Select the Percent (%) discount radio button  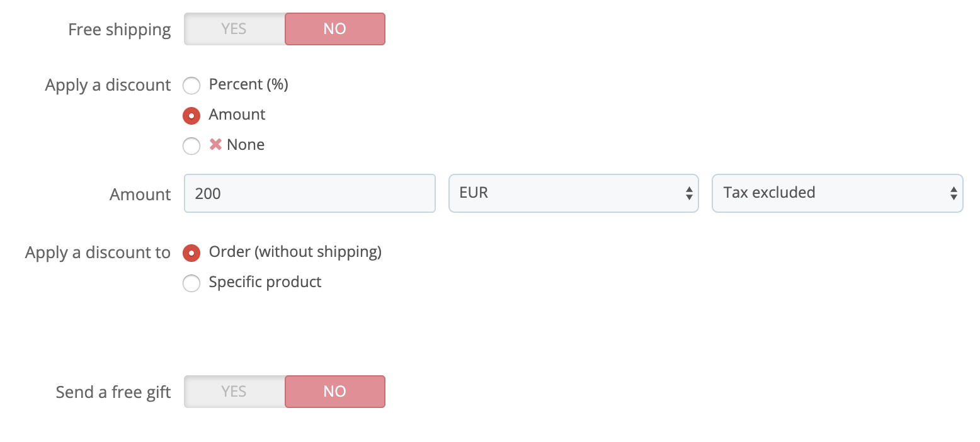[191, 85]
